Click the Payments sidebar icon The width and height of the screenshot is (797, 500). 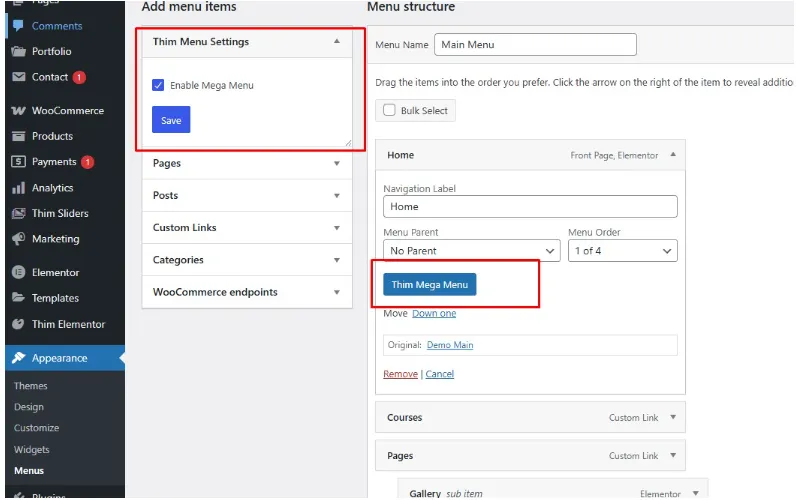[18, 162]
